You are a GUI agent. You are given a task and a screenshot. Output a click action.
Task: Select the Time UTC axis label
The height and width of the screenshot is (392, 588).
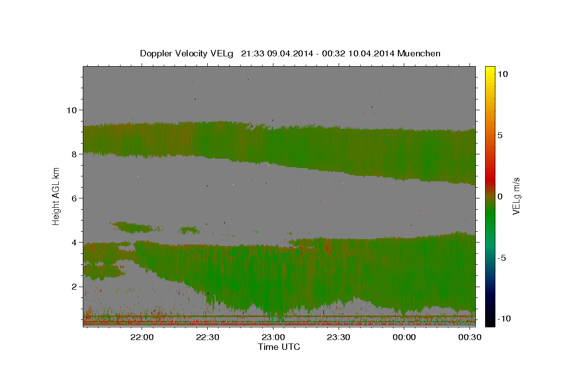coord(279,347)
